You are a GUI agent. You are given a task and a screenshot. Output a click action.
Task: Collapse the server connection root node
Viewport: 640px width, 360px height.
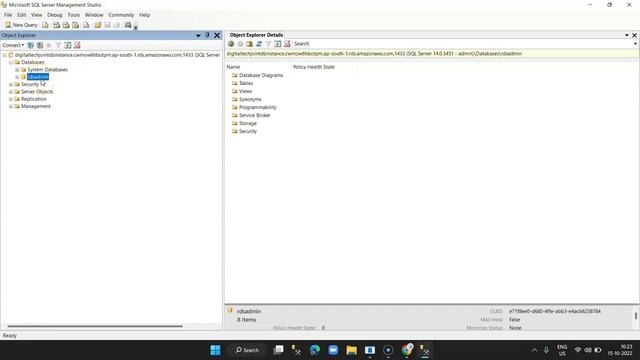(x=4, y=55)
